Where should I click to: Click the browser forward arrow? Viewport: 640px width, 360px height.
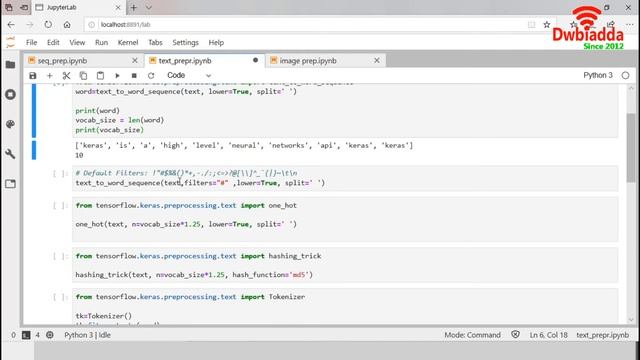click(30, 25)
